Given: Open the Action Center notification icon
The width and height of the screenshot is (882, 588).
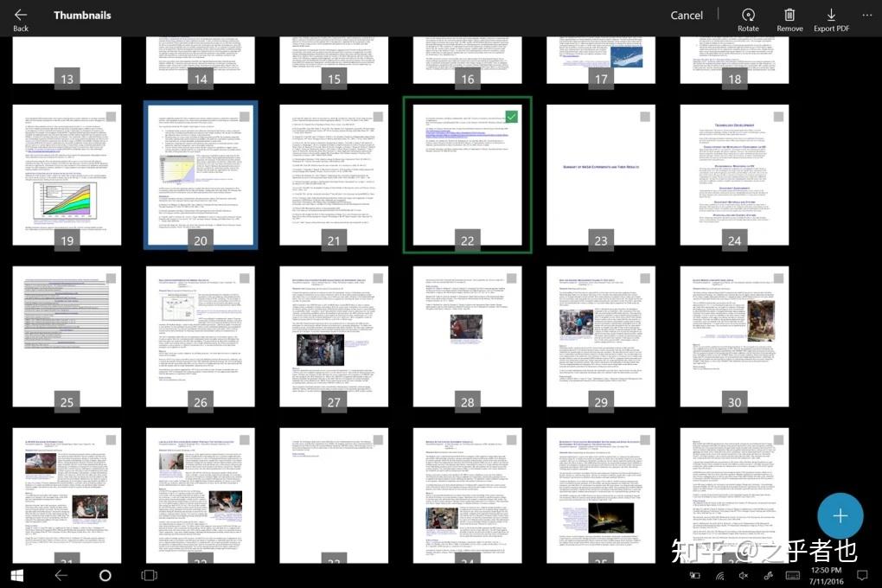Looking at the screenshot, I should (x=862, y=575).
